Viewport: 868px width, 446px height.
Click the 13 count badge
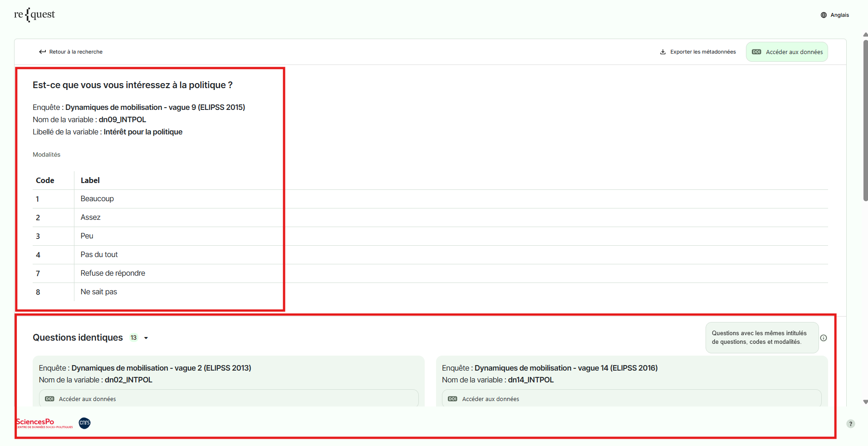(x=133, y=337)
